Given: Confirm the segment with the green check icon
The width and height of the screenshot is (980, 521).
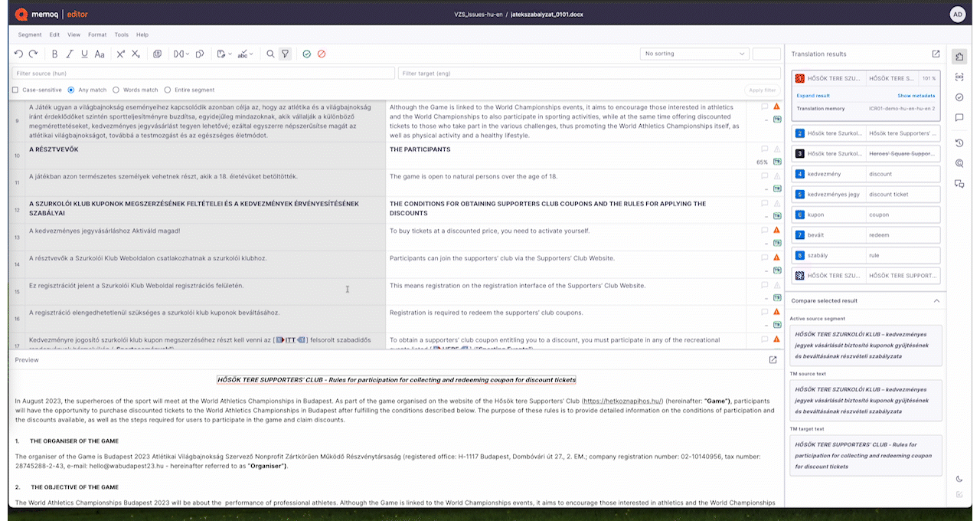Looking at the screenshot, I should click(306, 54).
